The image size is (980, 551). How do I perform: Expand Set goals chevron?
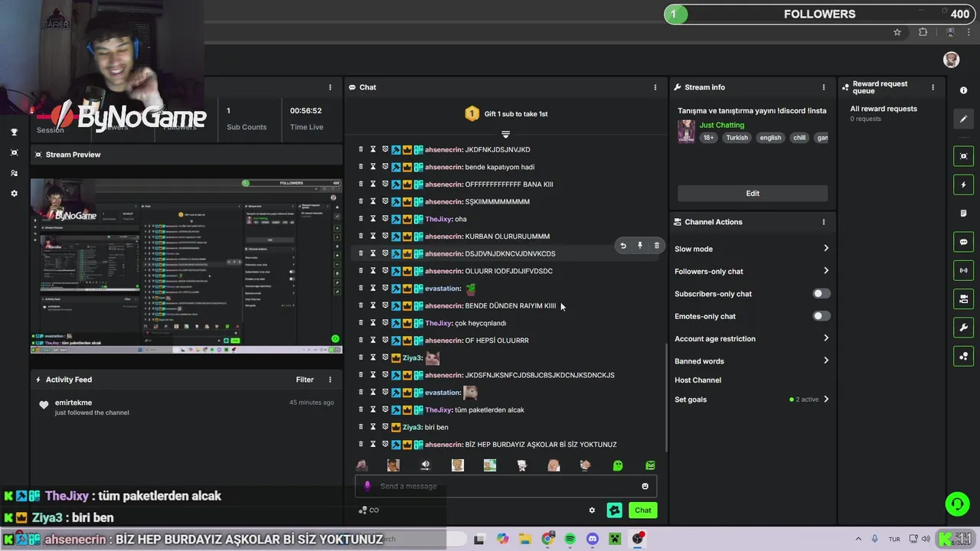point(825,399)
